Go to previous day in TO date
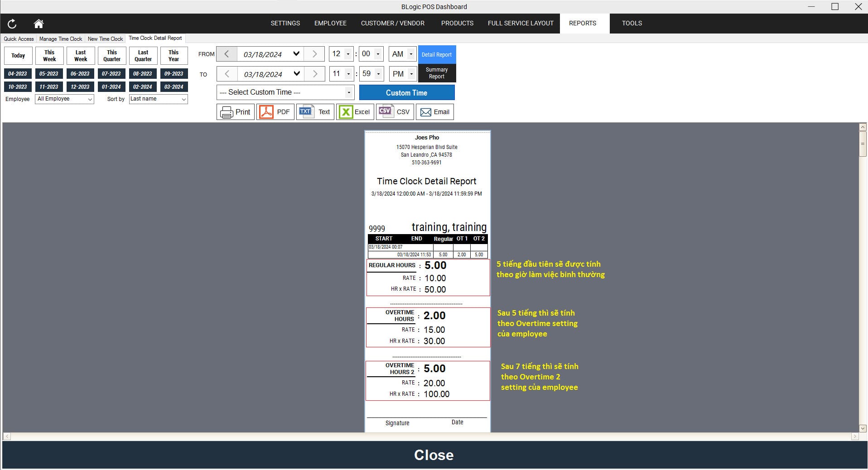The image size is (868, 470). pyautogui.click(x=227, y=74)
